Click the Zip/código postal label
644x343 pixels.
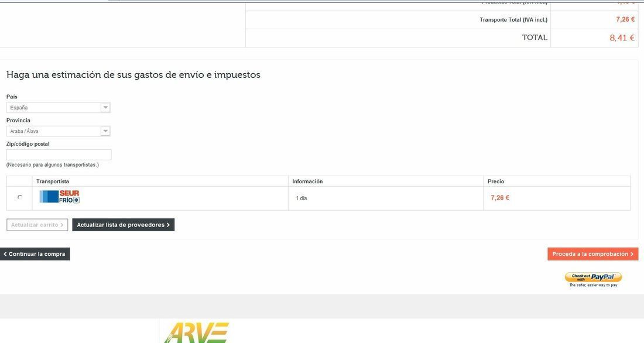point(28,144)
